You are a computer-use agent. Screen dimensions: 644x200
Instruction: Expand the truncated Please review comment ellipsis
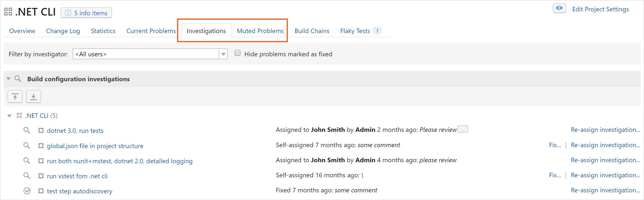pyautogui.click(x=463, y=130)
